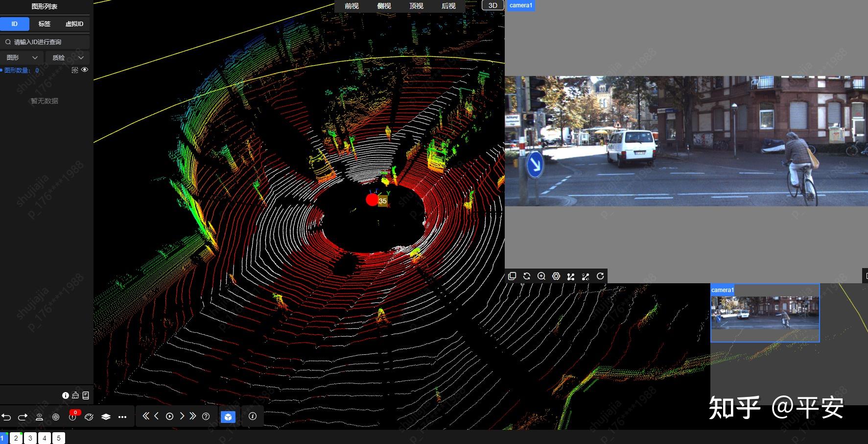Play the frame sequence
This screenshot has height=444, width=868.
click(169, 417)
